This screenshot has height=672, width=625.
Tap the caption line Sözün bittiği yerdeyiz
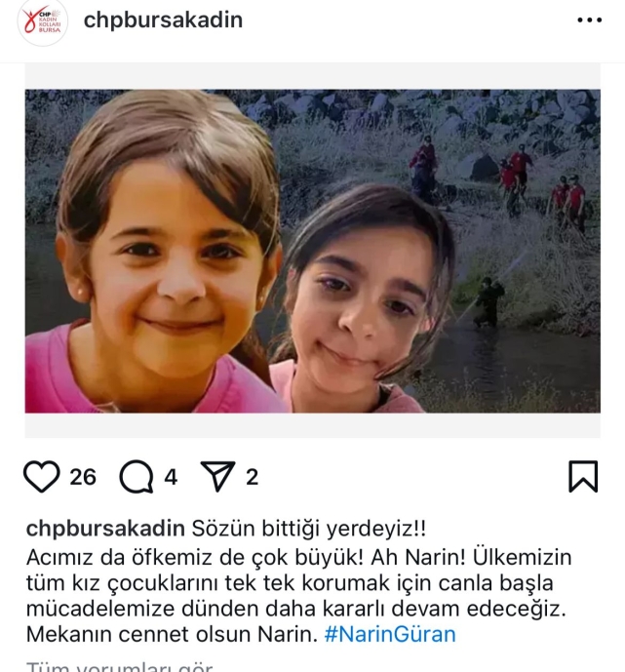309,528
